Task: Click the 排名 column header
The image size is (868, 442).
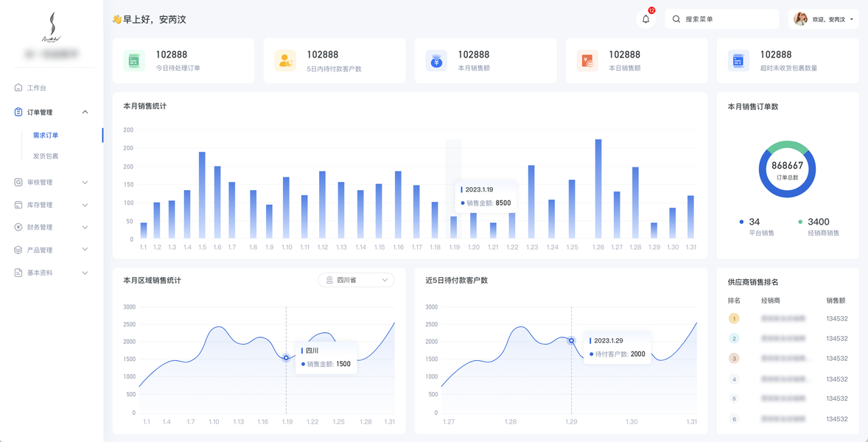Action: tap(734, 301)
